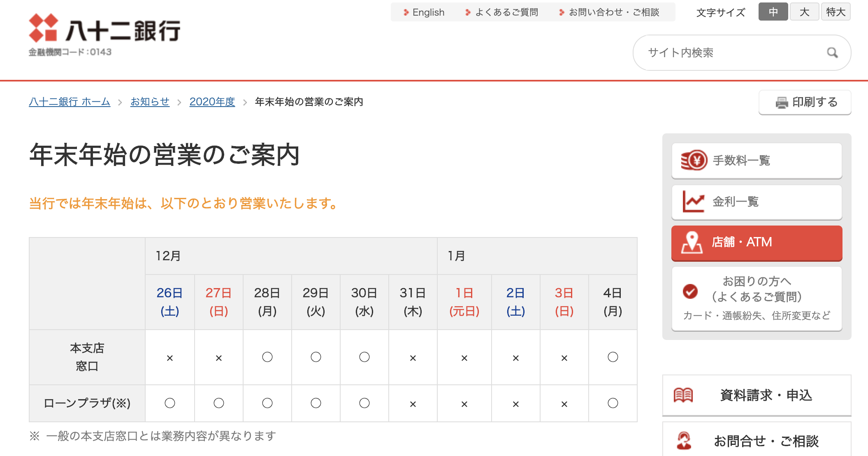Click the support person icon お問合せ
868x456 pixels.
(684, 441)
